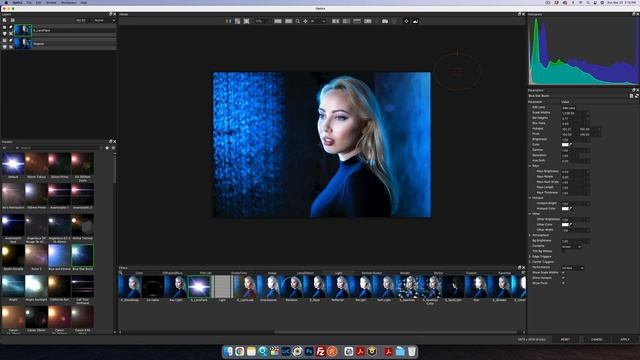Viewport: 640px width, 360px height.
Task: Switch to the Light filter category tab
Action: point(338,273)
